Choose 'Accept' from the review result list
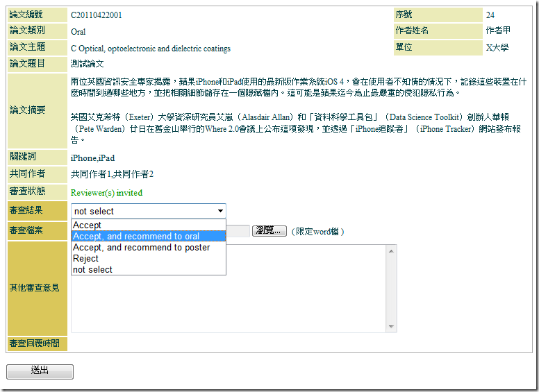 tap(88, 225)
